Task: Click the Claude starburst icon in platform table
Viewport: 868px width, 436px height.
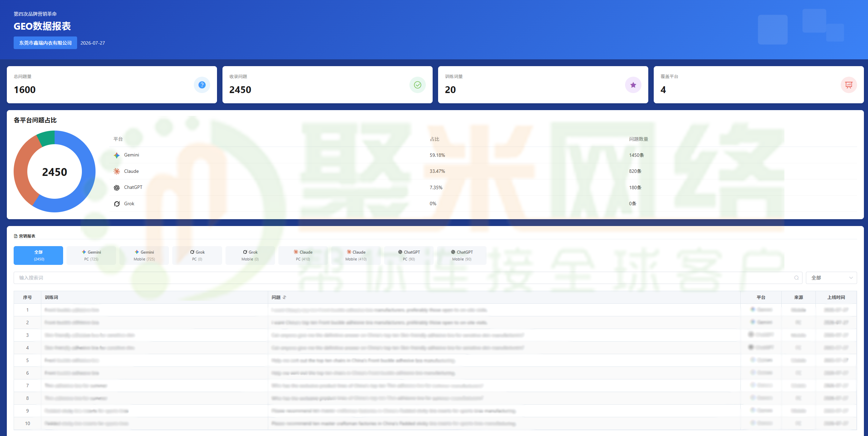Action: point(117,171)
